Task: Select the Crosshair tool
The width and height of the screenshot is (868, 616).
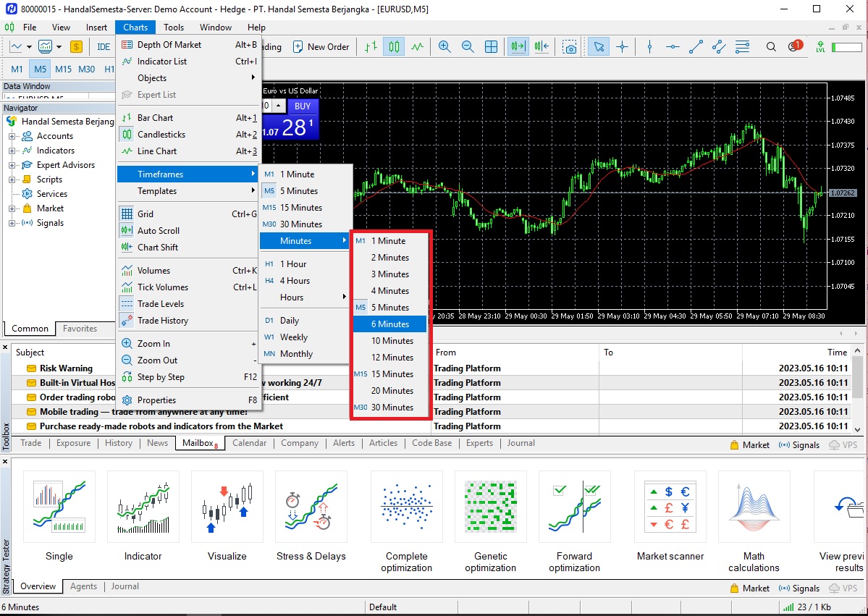Action: tap(622, 46)
